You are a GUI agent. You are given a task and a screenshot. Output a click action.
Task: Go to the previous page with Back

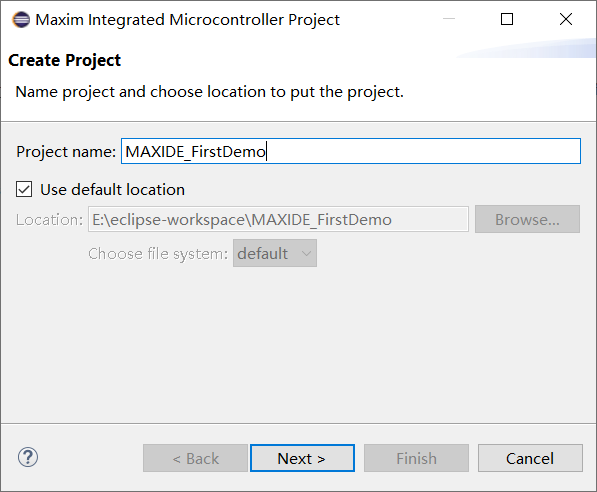pos(195,458)
